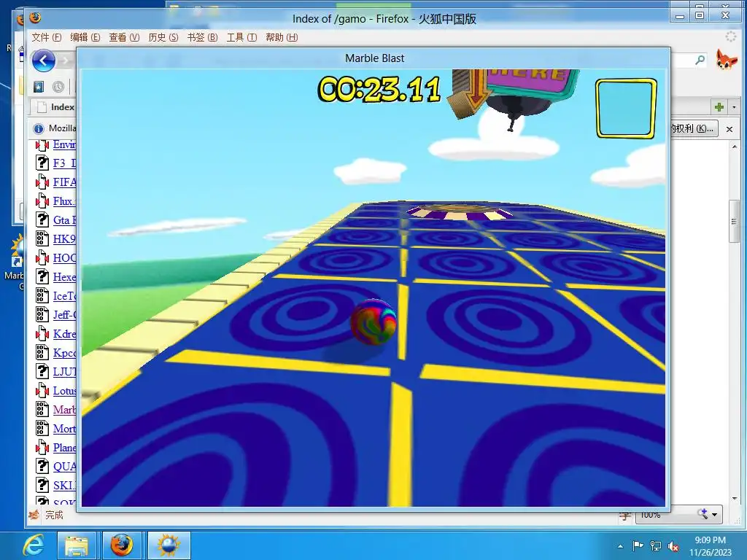Screen dimensions: 747x560
Task: Open the 文件 (F) menu
Action: point(47,37)
